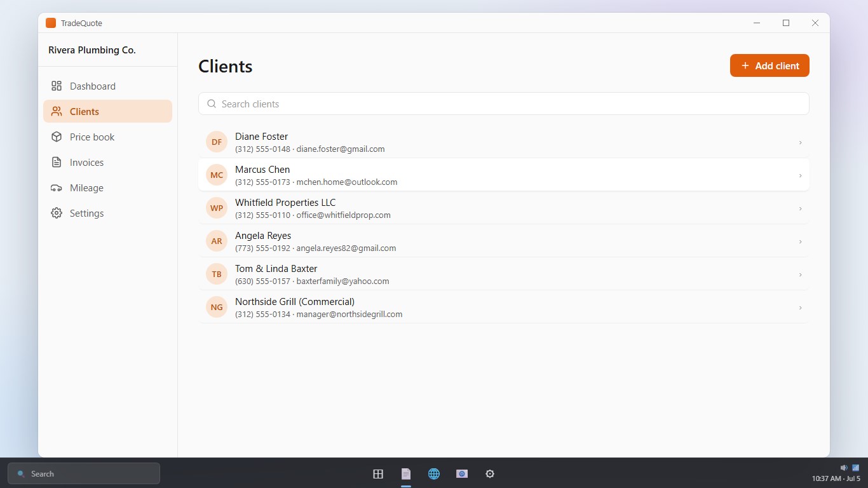Expand Angela Reyes row chevron

coord(800,241)
